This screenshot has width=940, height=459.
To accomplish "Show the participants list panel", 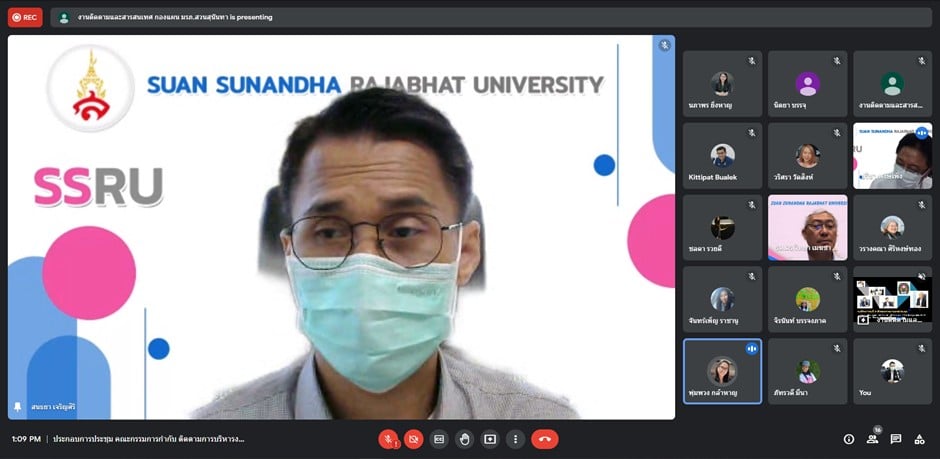I will point(872,439).
